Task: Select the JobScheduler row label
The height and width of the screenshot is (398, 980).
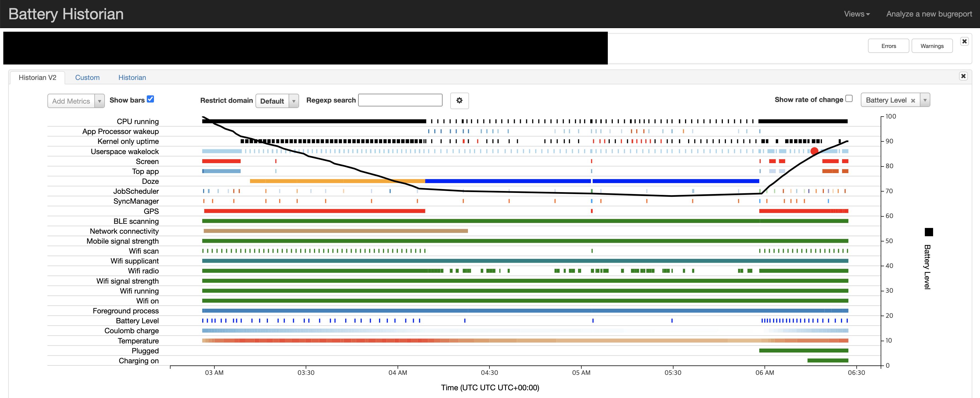Action: click(136, 191)
